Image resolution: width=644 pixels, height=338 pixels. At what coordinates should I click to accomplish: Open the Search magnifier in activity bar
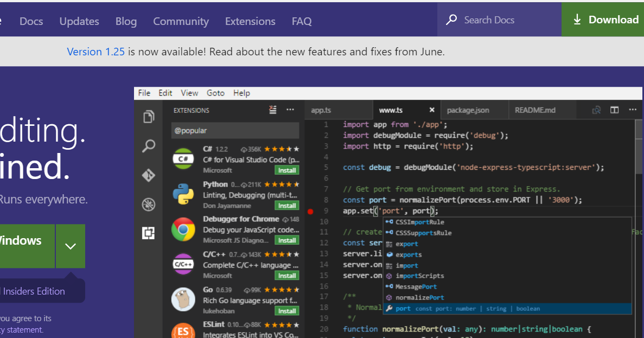(149, 146)
